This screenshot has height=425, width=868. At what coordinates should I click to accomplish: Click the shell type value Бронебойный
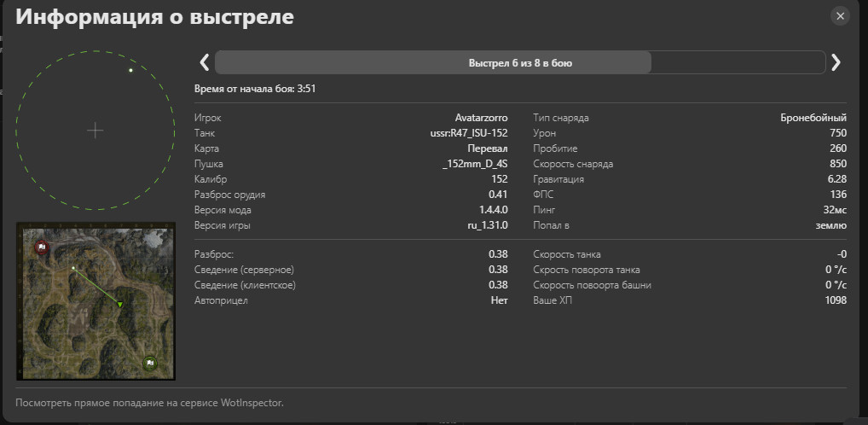tap(813, 118)
